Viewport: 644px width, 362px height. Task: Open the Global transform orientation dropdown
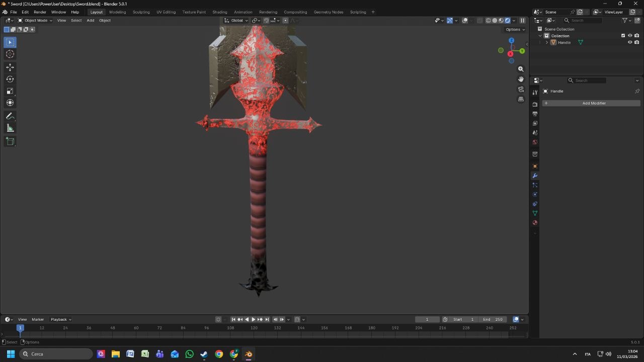(236, 21)
